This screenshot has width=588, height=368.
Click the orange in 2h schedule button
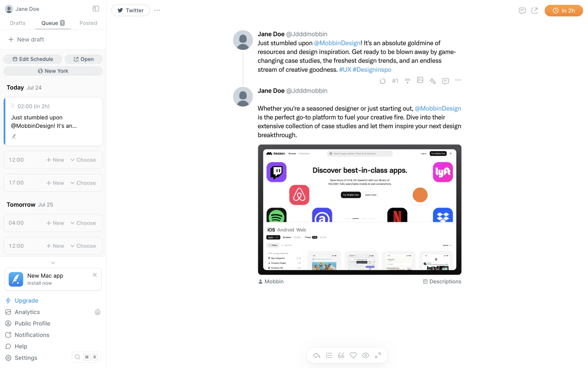click(x=563, y=11)
